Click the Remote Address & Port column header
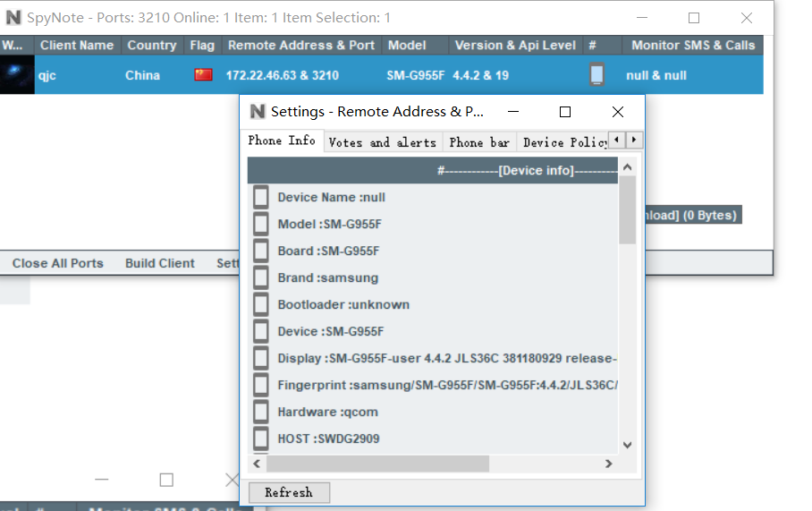Image resolution: width=812 pixels, height=511 pixels. pos(301,45)
